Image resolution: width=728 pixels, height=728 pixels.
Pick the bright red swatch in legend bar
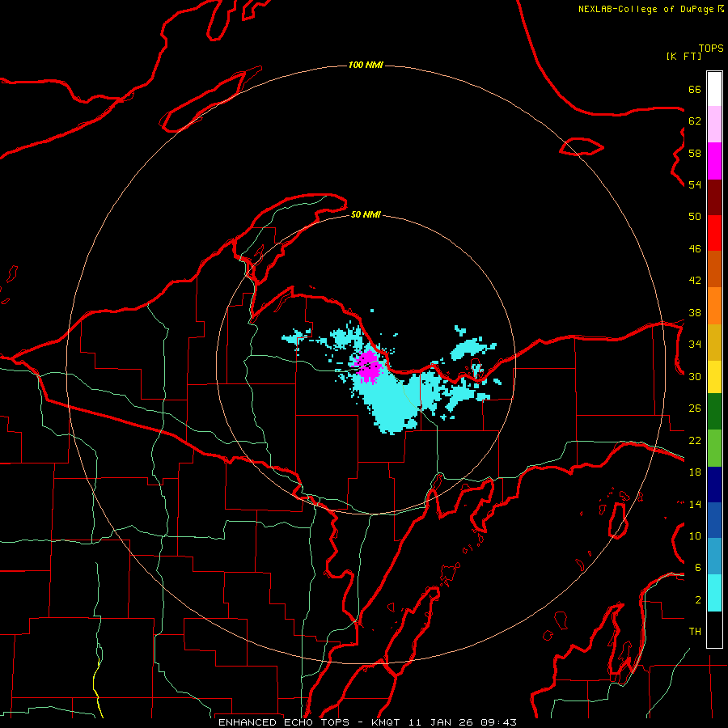[714, 233]
